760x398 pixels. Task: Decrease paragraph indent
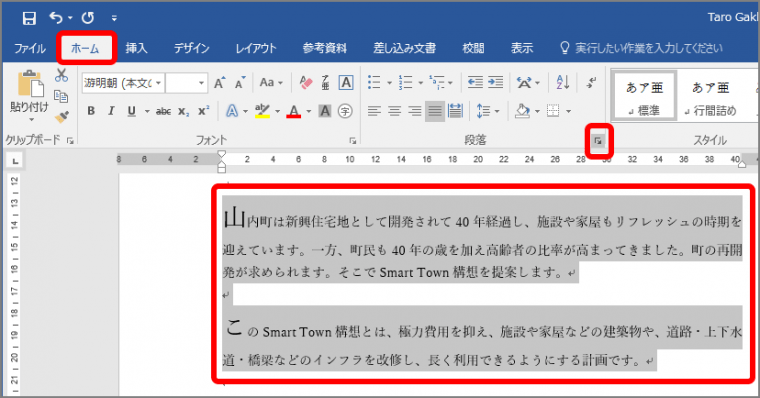coord(475,82)
